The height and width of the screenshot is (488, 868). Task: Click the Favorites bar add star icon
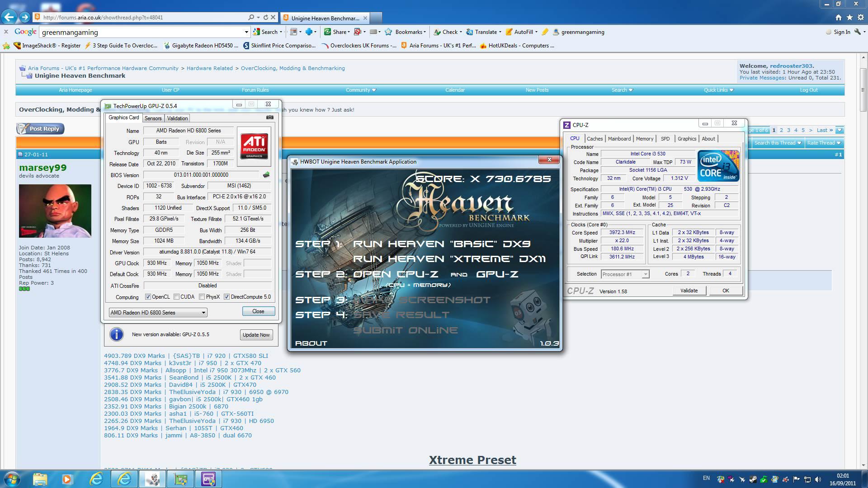click(x=6, y=46)
